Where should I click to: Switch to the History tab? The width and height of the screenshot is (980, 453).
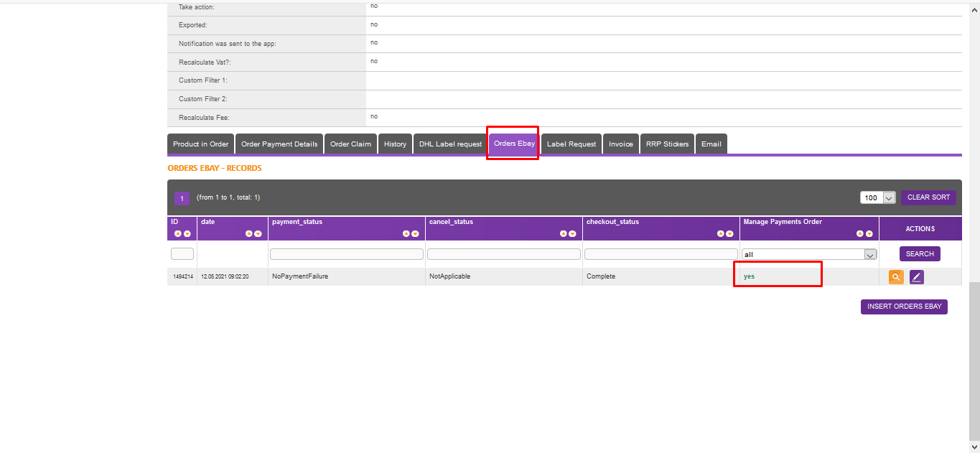click(x=395, y=144)
